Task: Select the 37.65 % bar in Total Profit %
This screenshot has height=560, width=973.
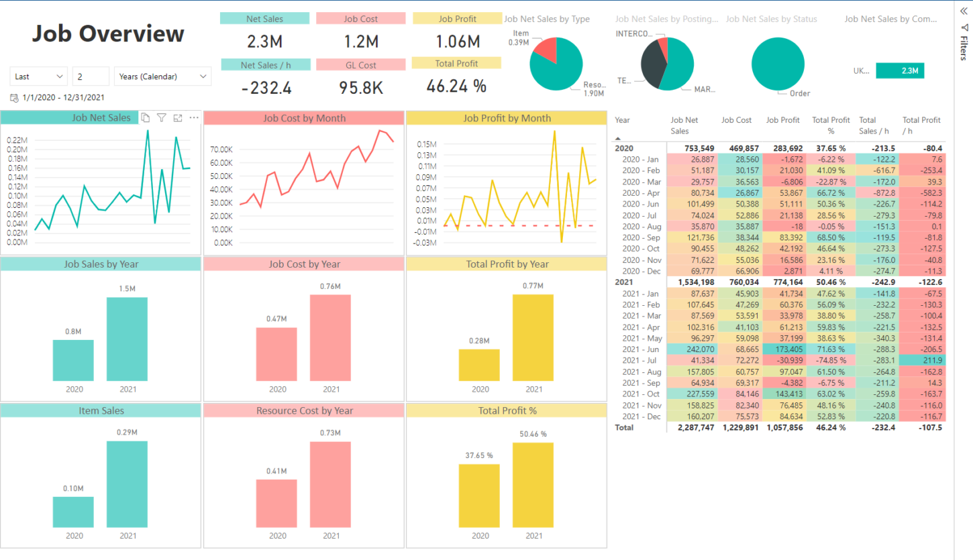Action: (x=480, y=496)
